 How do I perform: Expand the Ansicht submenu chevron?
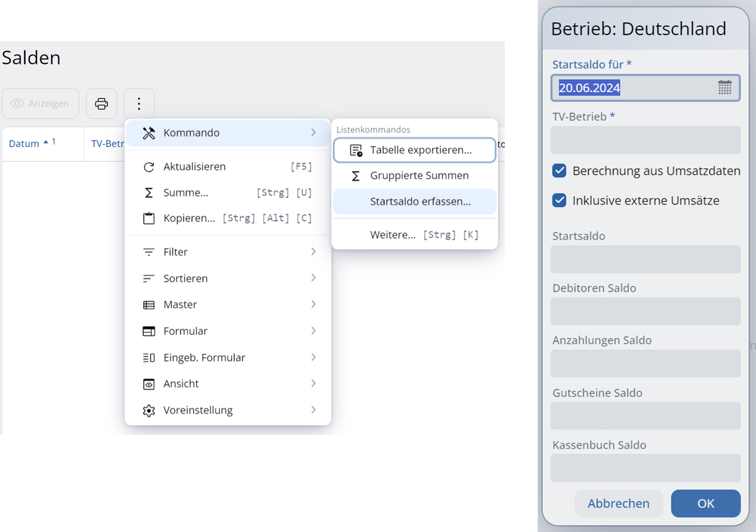[313, 384]
